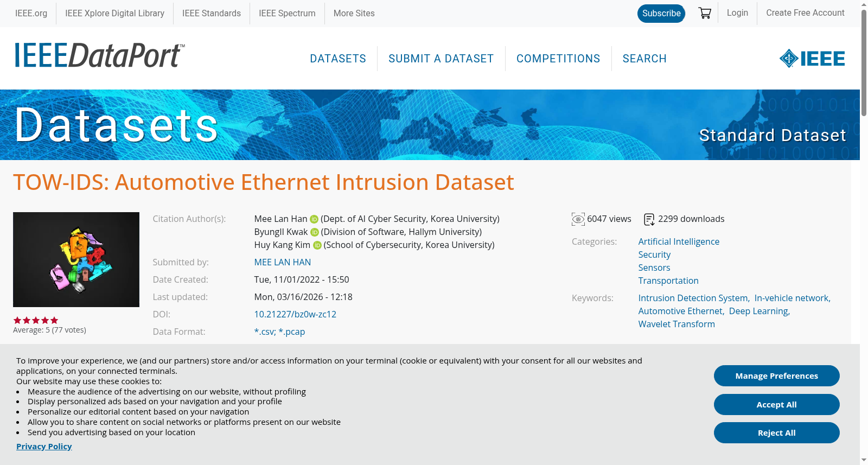Click Manage Preferences cookie button

(777, 376)
